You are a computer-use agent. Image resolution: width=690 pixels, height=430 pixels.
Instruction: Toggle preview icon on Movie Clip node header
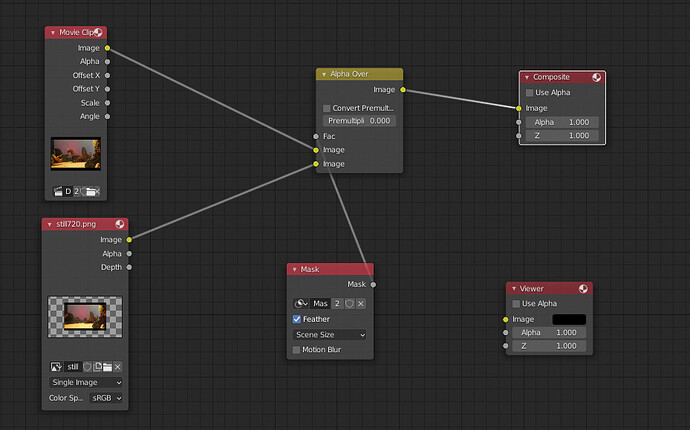pos(98,32)
